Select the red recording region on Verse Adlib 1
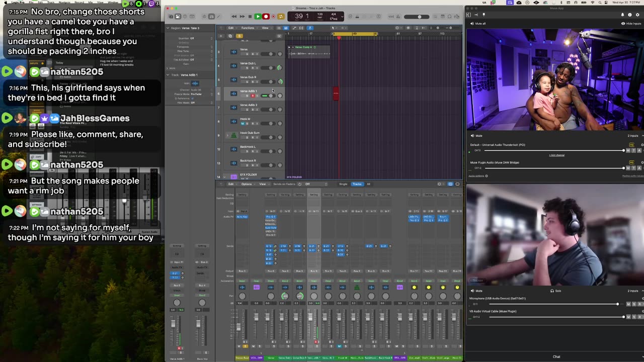 coord(336,94)
